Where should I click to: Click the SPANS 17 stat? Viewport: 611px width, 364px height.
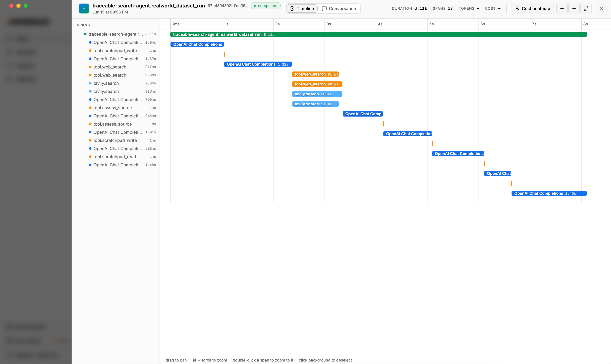(443, 8)
